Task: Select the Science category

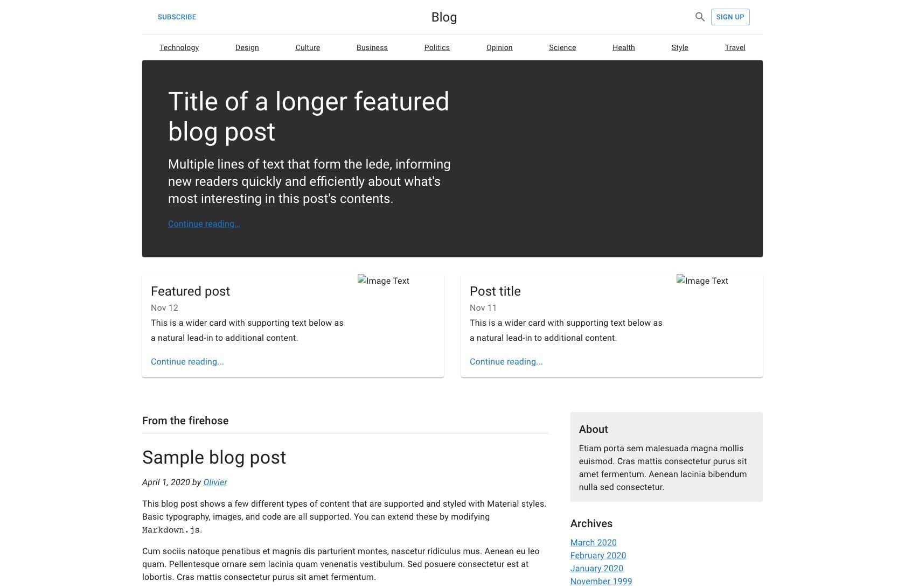Action: 562,47
